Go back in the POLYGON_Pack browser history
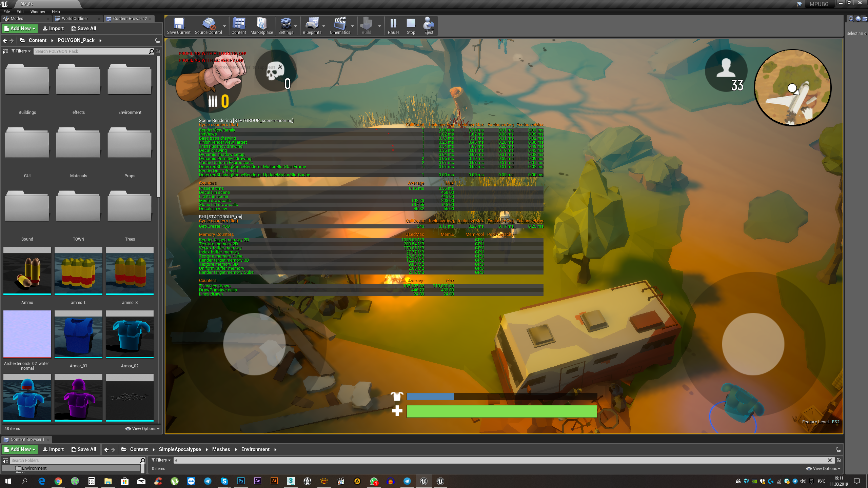 point(5,41)
